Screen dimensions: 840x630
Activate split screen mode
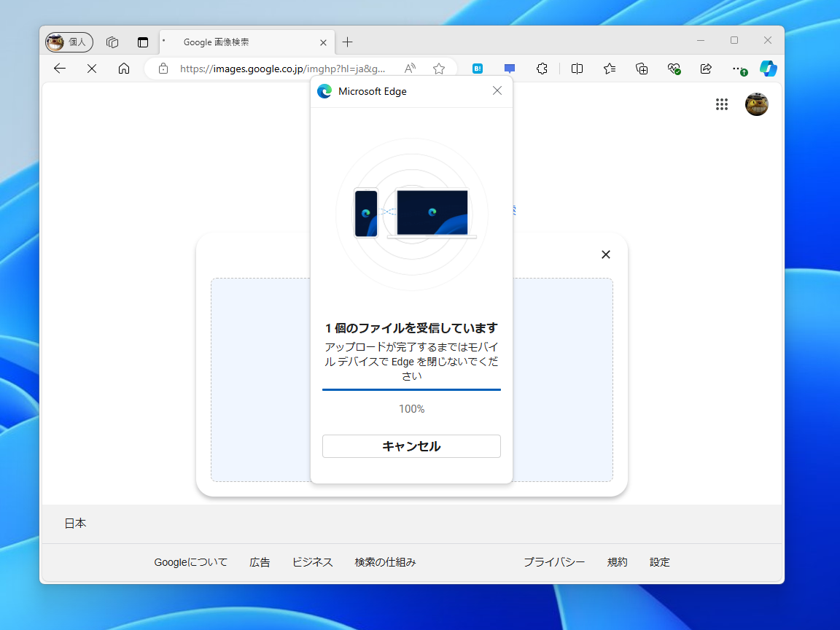(577, 69)
